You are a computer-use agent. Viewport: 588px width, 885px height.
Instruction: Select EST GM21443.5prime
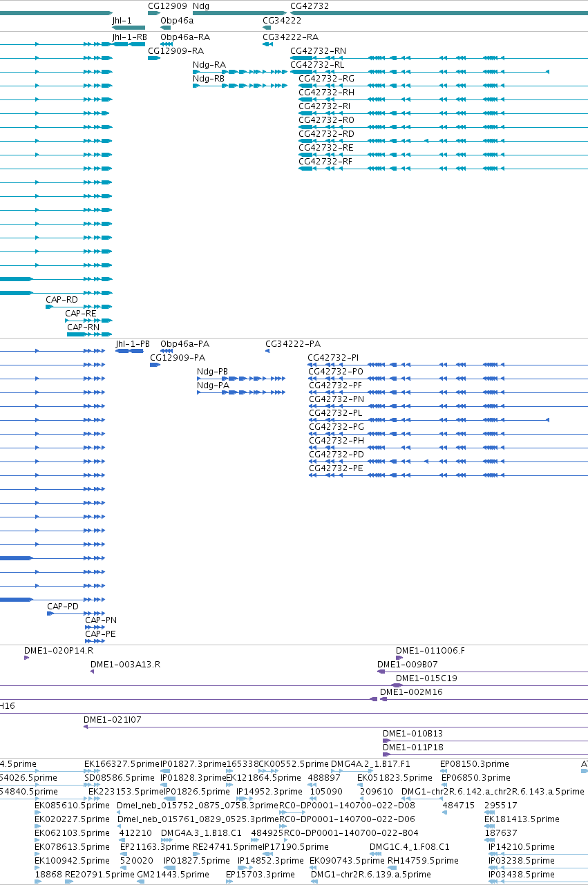(173, 875)
